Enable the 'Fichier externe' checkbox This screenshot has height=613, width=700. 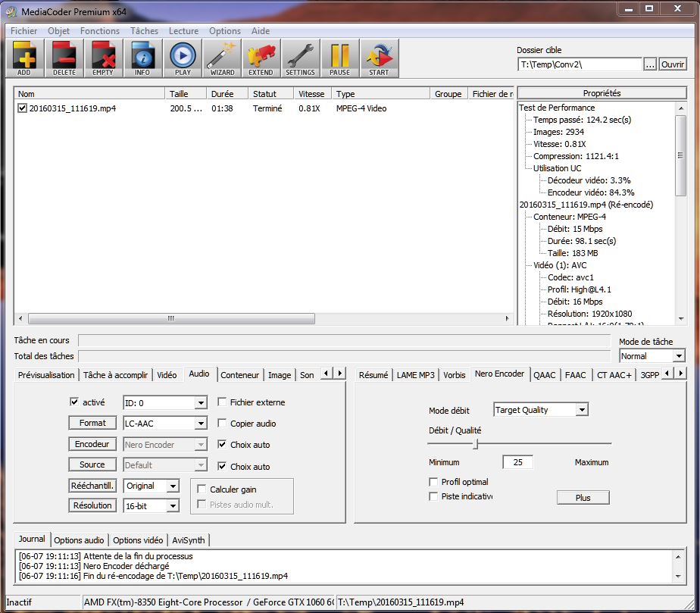[221, 402]
